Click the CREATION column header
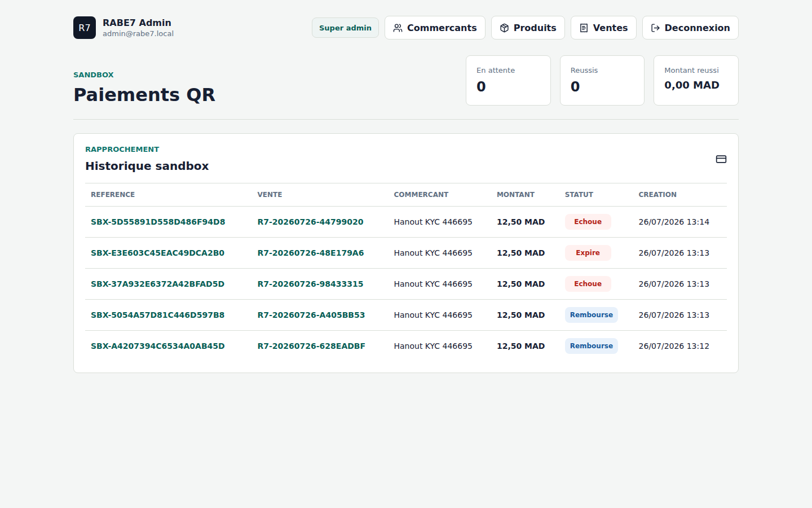This screenshot has width=812, height=508. (x=657, y=195)
